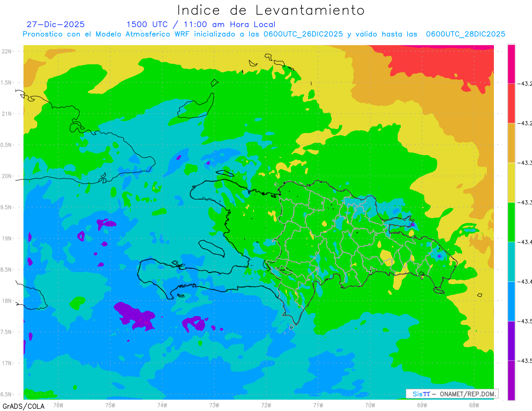Viewport: 532px width, 411px height.
Task: Click the date '27-Dic-2025'
Action: click(56, 24)
